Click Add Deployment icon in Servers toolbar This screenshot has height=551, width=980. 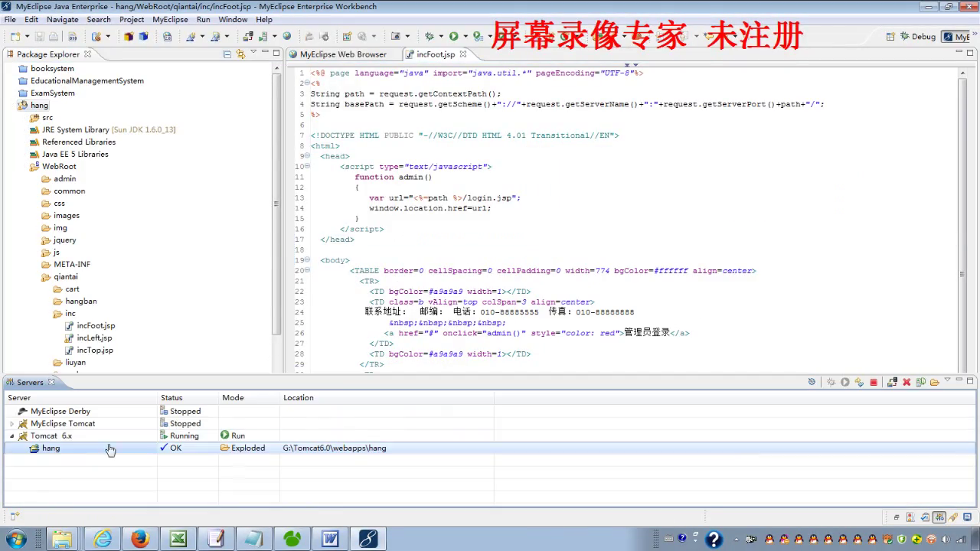tap(892, 382)
